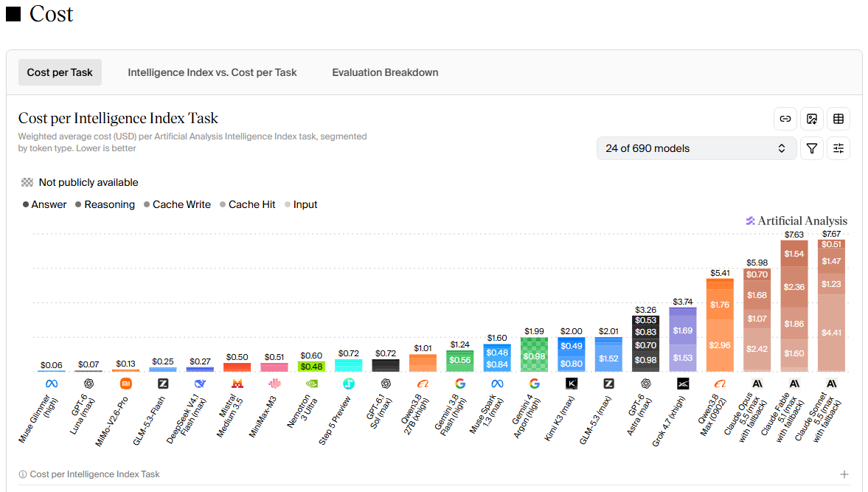Open the Evaluation Breakdown tab
Screen dimensions: 868x492
tap(385, 72)
